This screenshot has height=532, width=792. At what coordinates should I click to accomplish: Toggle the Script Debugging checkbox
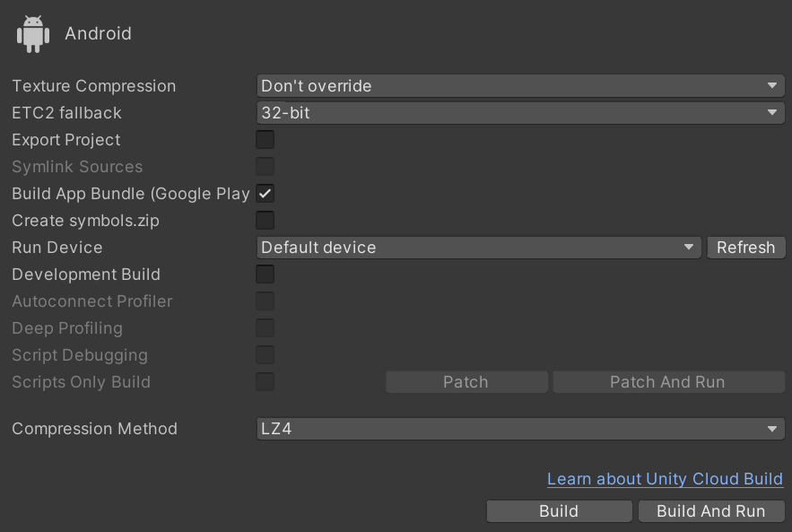265,355
